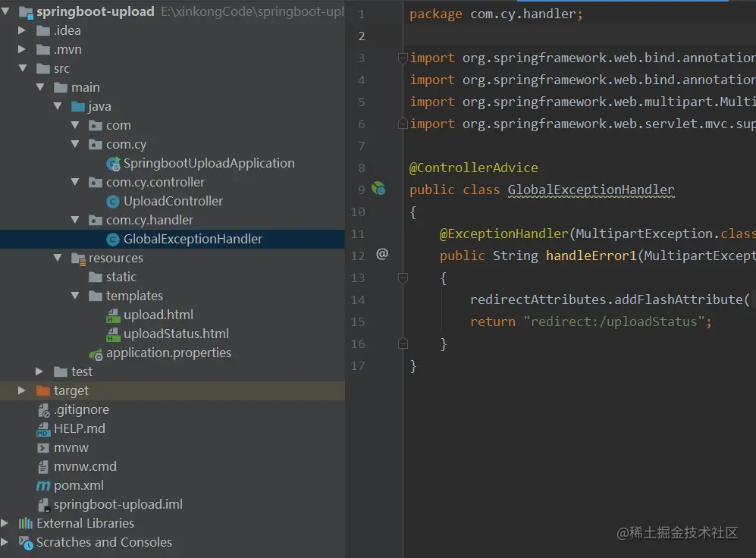The image size is (756, 558).
Task: Click the mvnw script icon
Action: (x=43, y=447)
